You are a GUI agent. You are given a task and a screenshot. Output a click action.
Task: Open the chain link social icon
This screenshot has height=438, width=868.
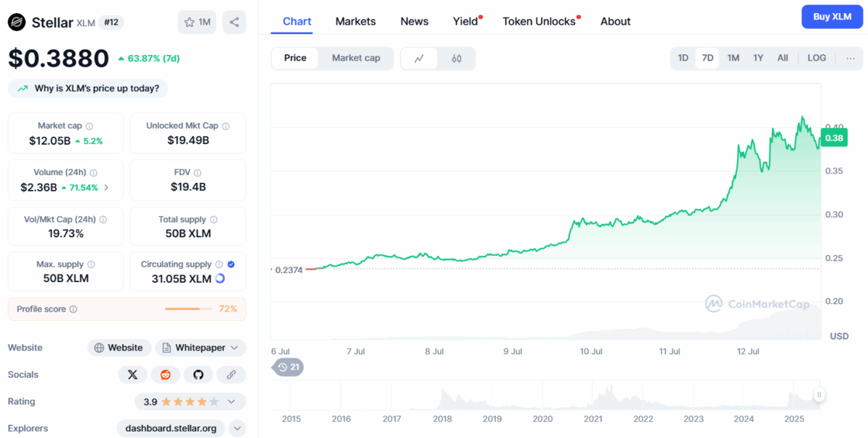click(231, 374)
